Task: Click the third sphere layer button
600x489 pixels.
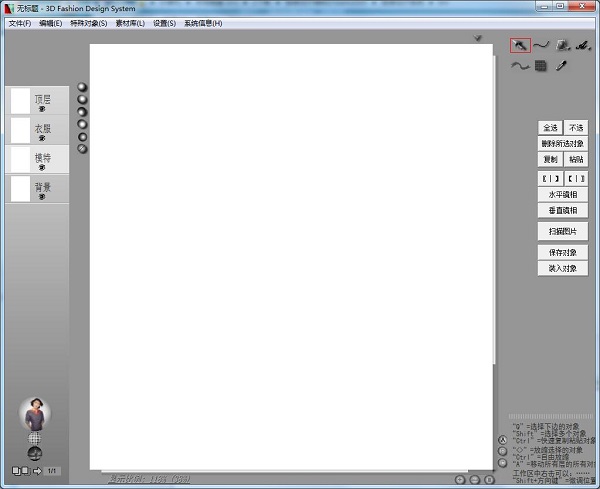Action: [x=82, y=112]
